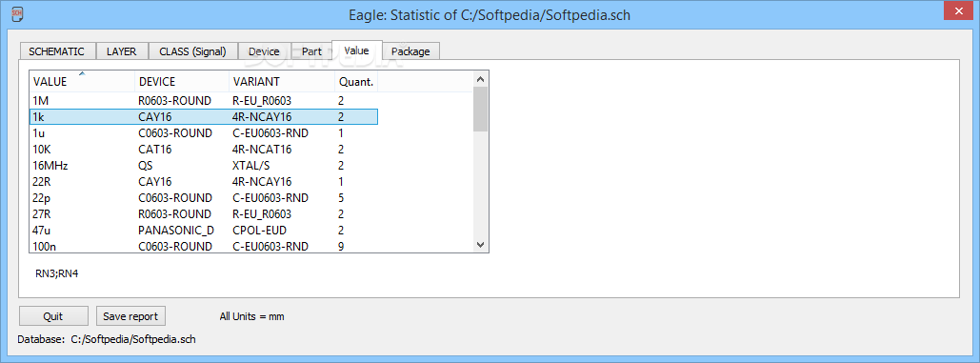Click the Quit button
Image resolution: width=980 pixels, height=363 pixels.
coord(53,316)
